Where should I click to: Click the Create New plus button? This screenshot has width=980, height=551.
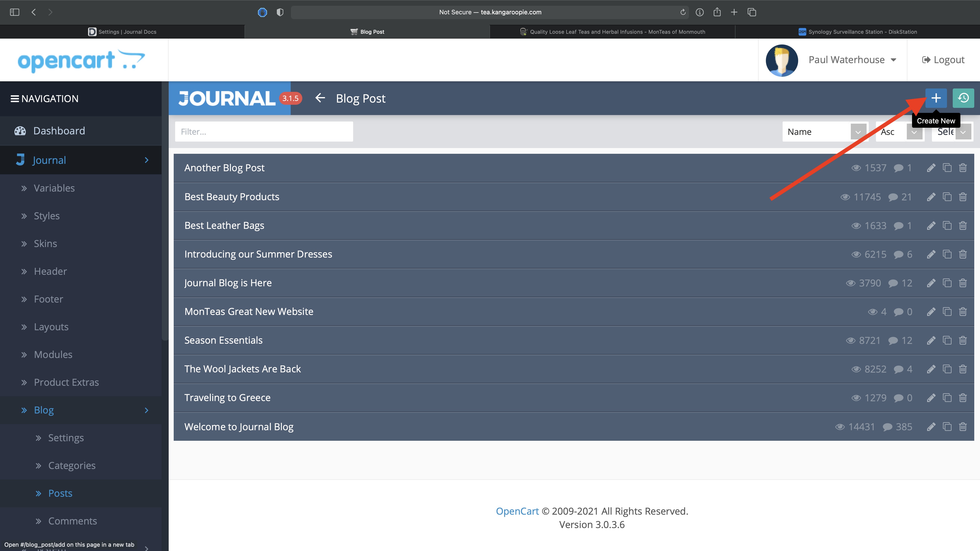click(935, 98)
